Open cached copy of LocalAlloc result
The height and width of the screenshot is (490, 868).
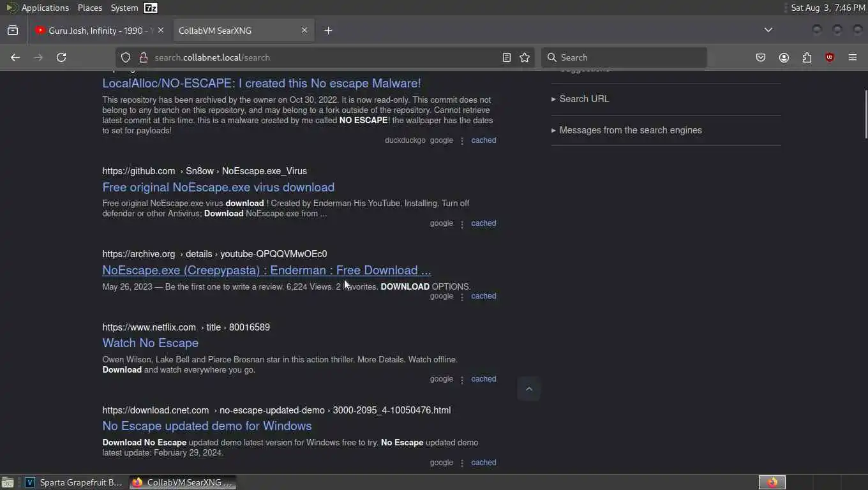pyautogui.click(x=484, y=140)
